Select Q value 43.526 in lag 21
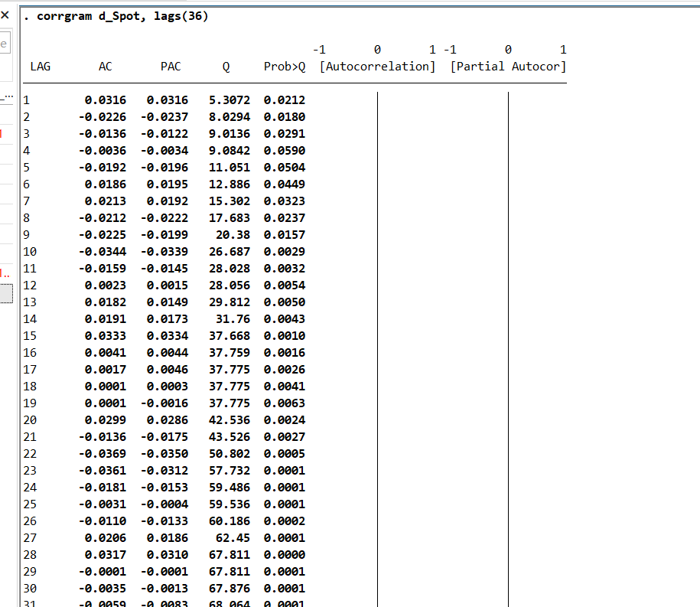The height and width of the screenshot is (607, 700). (x=230, y=437)
